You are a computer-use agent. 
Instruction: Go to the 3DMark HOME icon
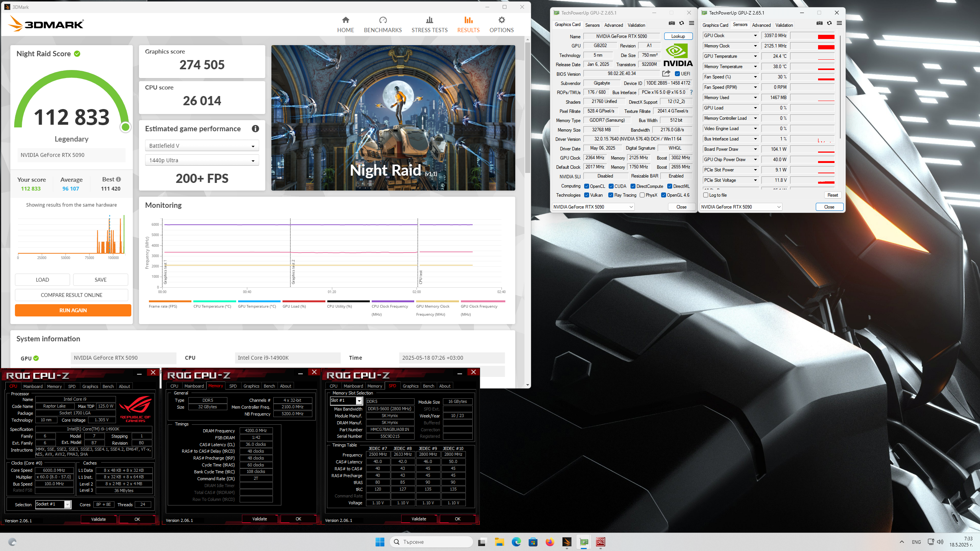tap(345, 20)
